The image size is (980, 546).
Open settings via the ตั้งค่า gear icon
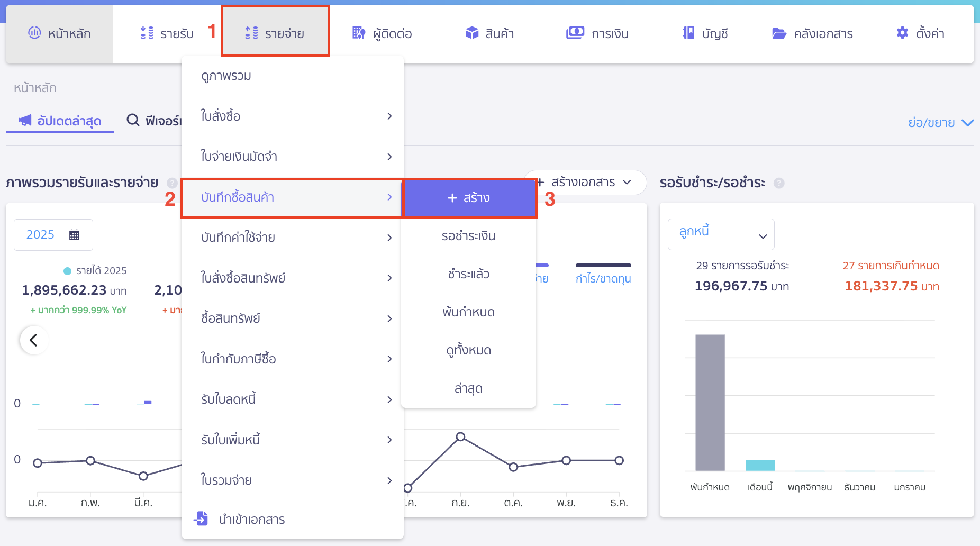tap(902, 32)
